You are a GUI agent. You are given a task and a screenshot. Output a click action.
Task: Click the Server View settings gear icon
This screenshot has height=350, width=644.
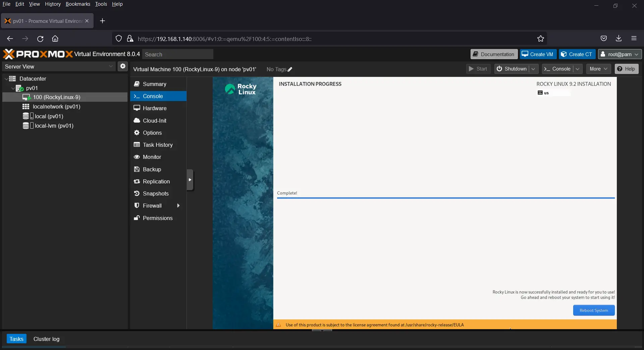click(x=123, y=66)
